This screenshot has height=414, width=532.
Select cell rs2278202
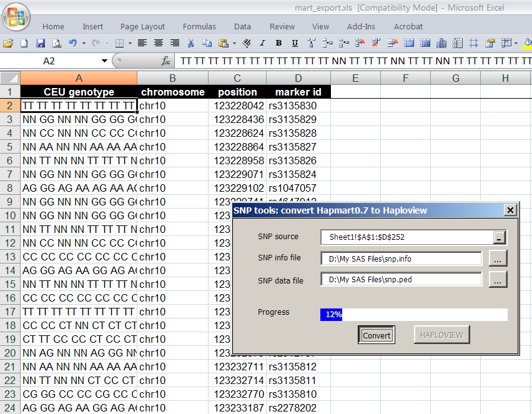(x=298, y=408)
